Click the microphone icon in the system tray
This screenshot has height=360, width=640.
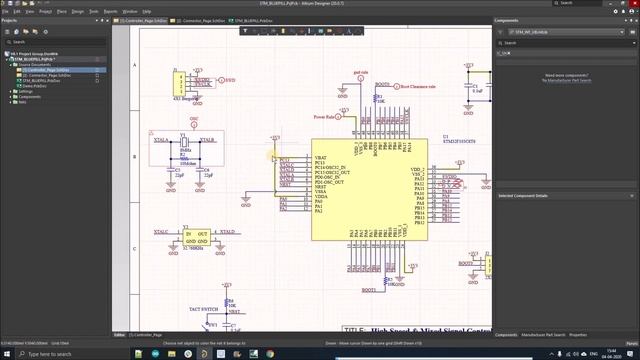[x=559, y=354]
